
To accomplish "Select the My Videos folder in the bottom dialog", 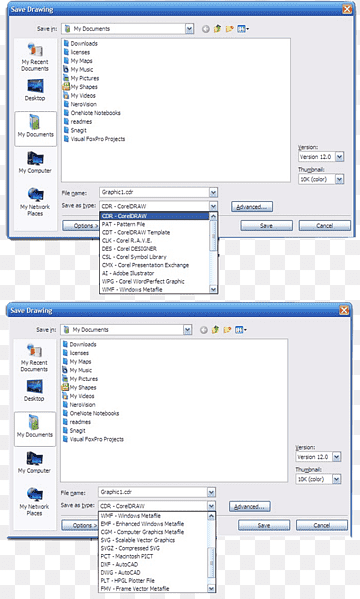I will point(78,396).
